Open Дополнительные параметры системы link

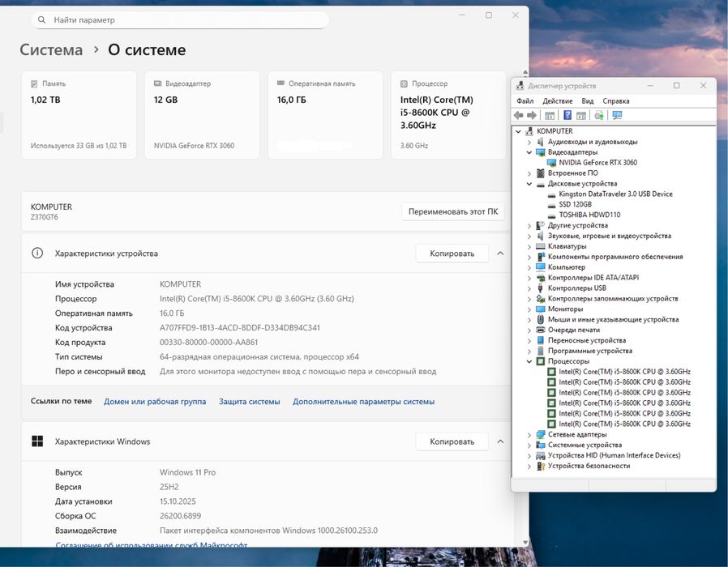tap(363, 401)
